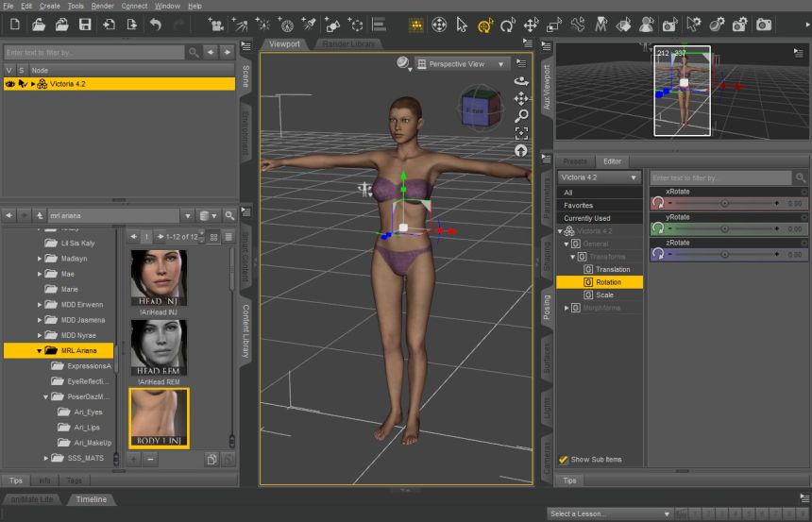Viewport: 812px width, 522px height.
Task: Toggle visibility eye for Victoria 4.2
Action: tap(10, 84)
